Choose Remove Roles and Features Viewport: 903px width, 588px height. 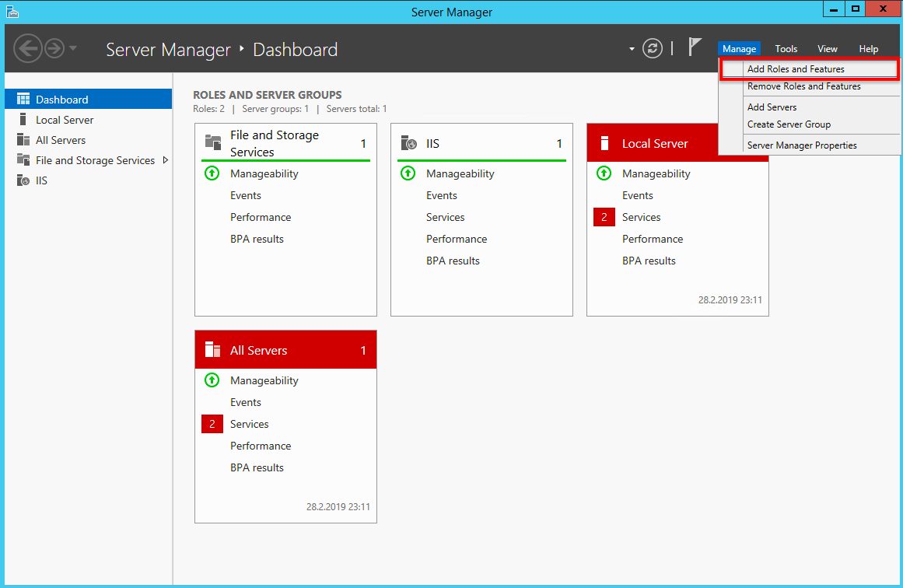[804, 86]
